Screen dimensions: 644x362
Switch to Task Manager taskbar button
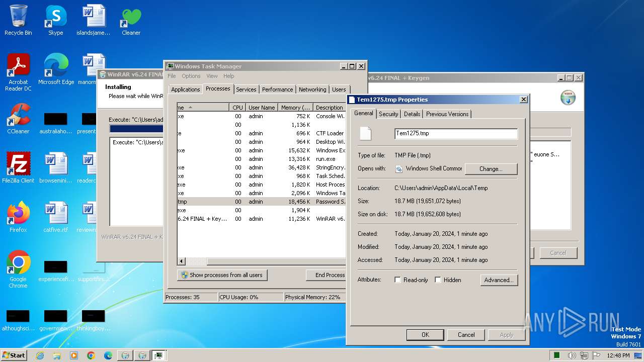tap(159, 355)
